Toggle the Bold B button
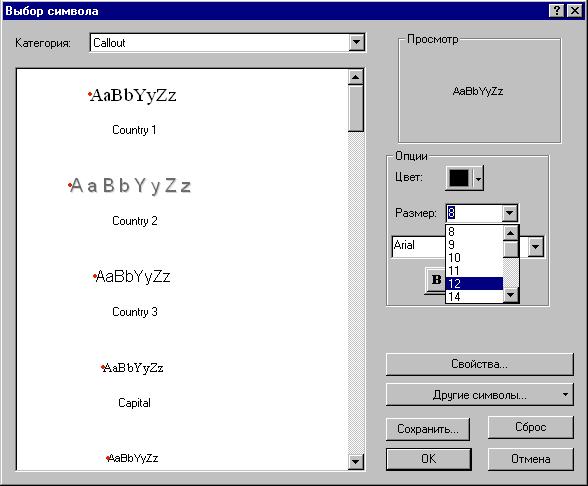Screen dimensions: 588x486 tap(436, 280)
